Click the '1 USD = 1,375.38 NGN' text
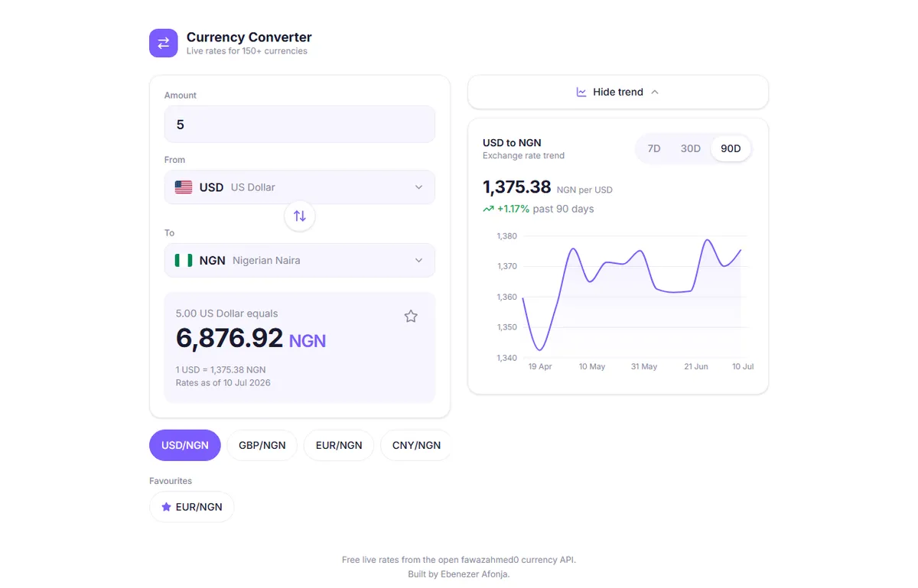This screenshot has height=588, width=918. [x=221, y=369]
